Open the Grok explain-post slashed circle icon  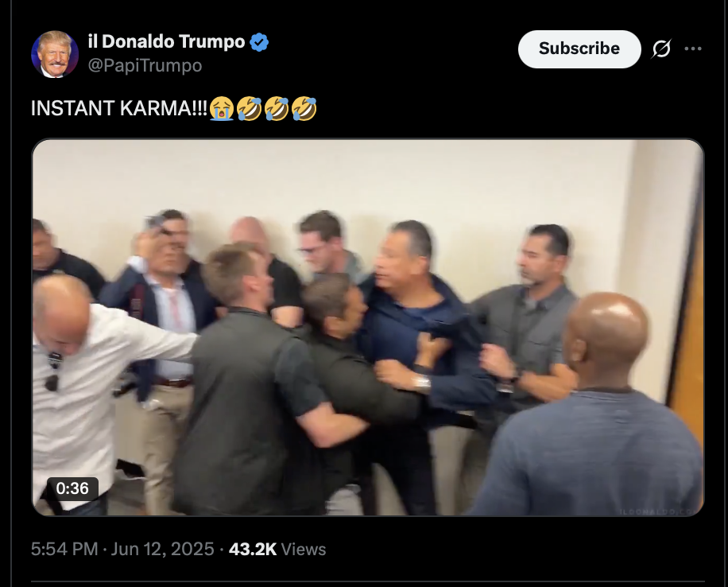[x=661, y=49]
